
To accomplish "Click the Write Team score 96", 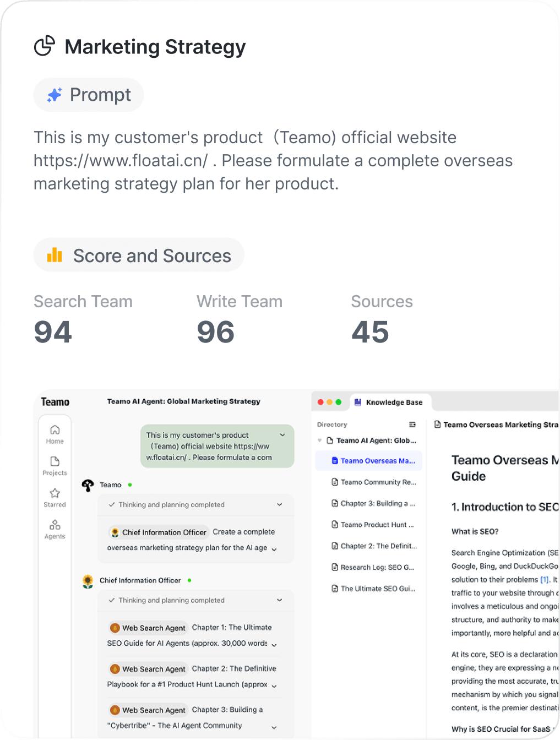I will (x=216, y=332).
